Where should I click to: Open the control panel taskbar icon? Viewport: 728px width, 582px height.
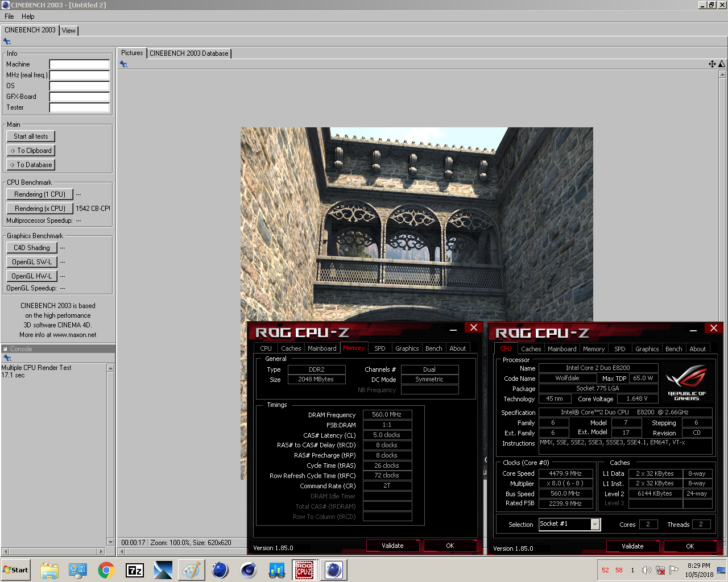(x=78, y=570)
